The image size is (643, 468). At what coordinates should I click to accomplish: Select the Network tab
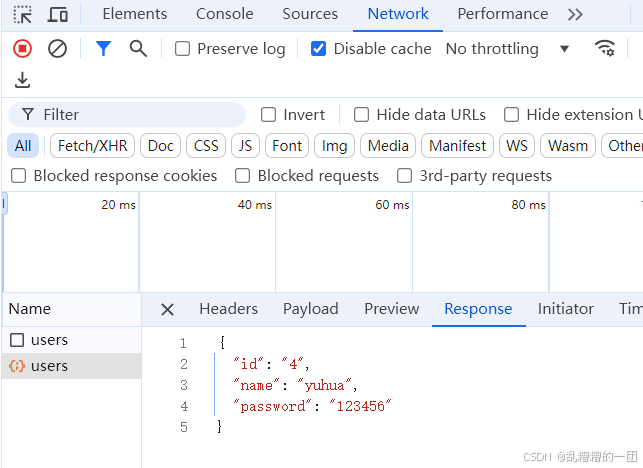tap(398, 14)
